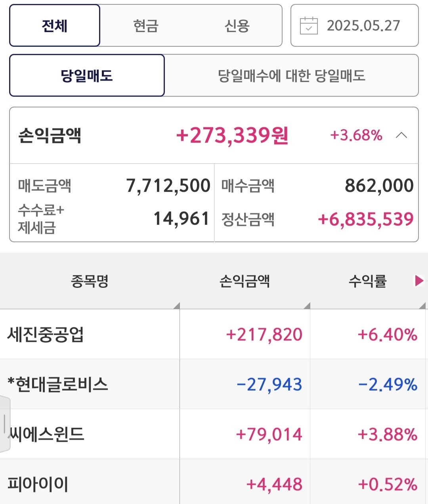Switch to the 현금 tab

coord(146,26)
